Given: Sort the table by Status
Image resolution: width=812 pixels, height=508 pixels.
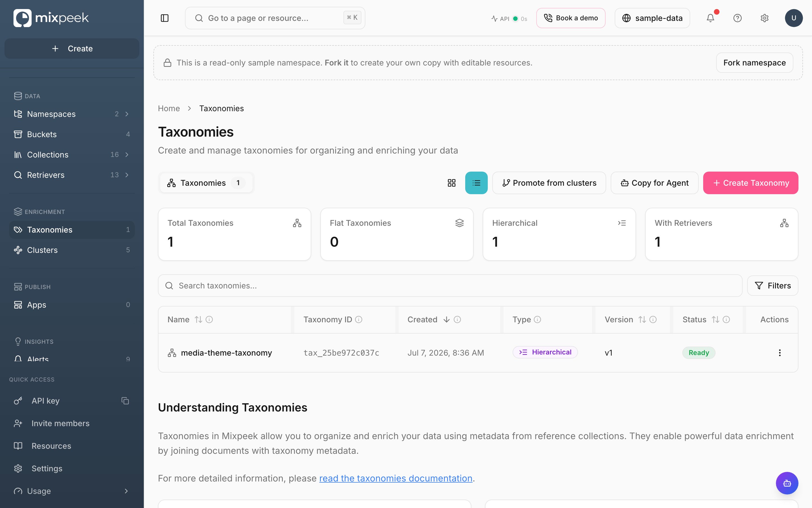Looking at the screenshot, I should coord(715,319).
